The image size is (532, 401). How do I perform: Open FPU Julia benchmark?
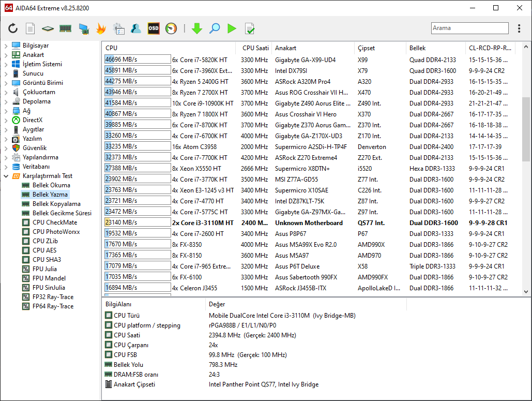click(44, 269)
